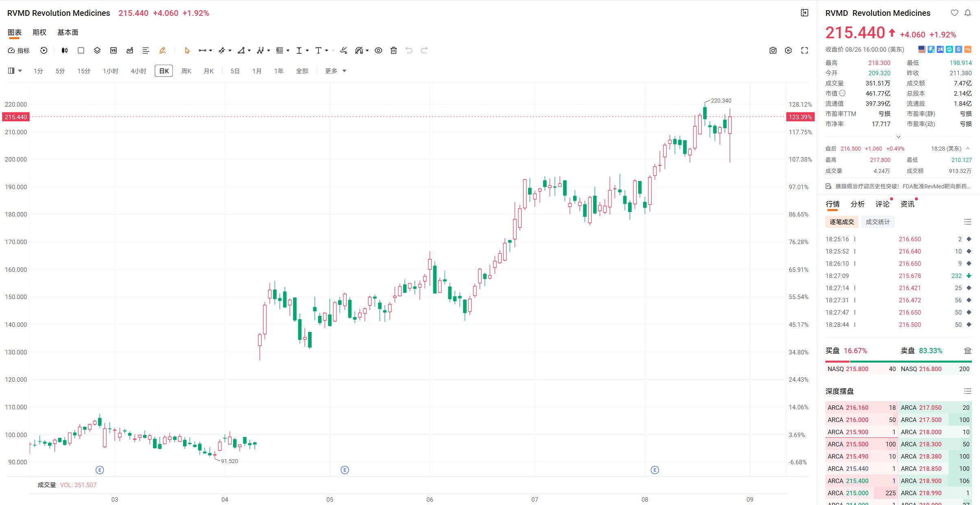Select the 成交统计 button

[x=877, y=222]
